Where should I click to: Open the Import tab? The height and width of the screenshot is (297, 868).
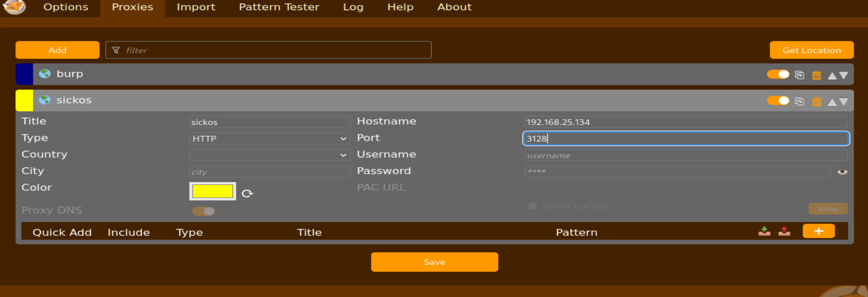coord(196,7)
